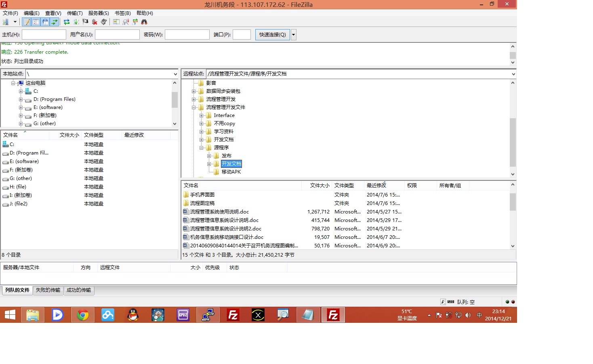593x364 pixels.
Task: Toggle the local directory tree display
Action: [36, 22]
